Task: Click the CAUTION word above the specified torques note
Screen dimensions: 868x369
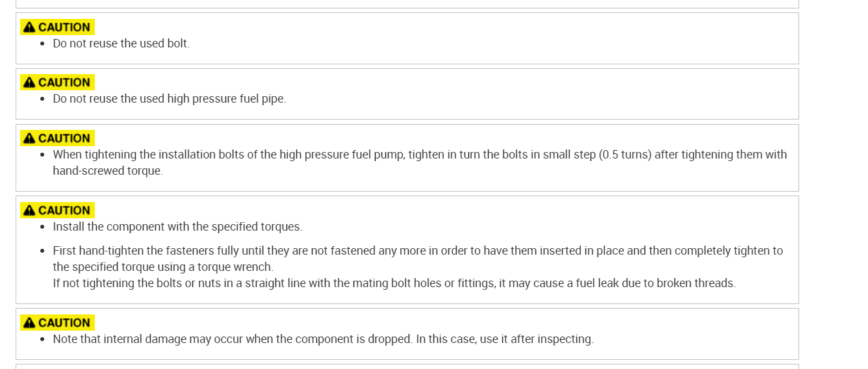Action: (64, 210)
